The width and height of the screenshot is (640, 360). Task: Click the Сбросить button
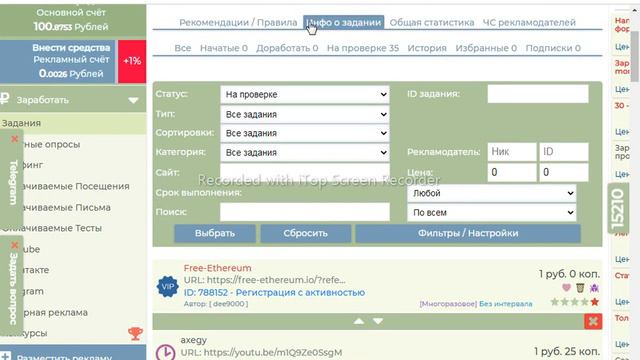[305, 233]
